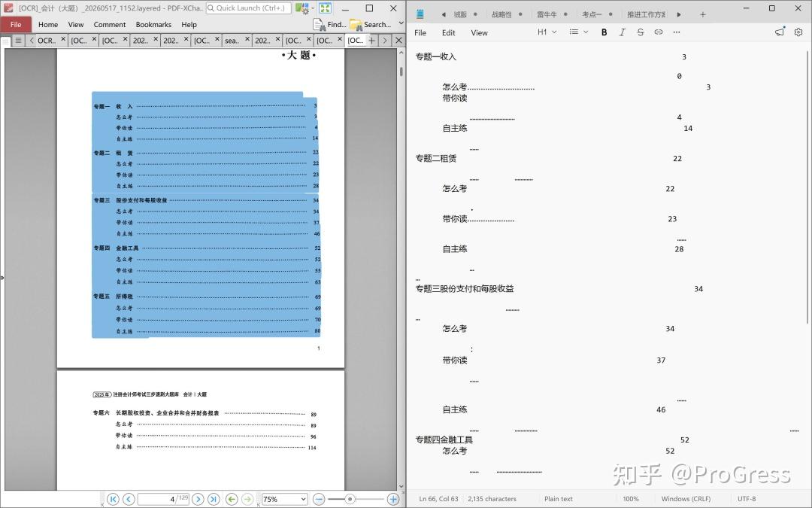The height and width of the screenshot is (508, 812).
Task: Click the 'Ln 66, Col 63' status entry
Action: [x=438, y=499]
